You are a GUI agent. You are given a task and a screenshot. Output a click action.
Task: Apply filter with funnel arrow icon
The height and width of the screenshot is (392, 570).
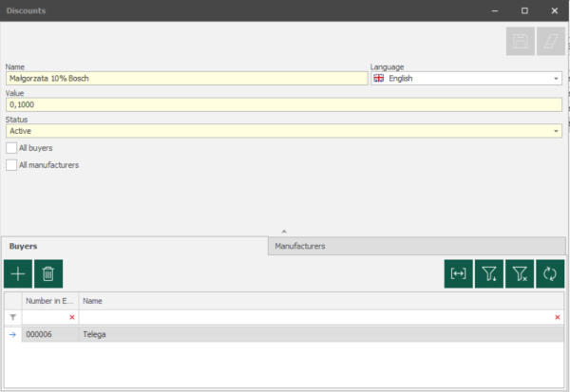[489, 273]
